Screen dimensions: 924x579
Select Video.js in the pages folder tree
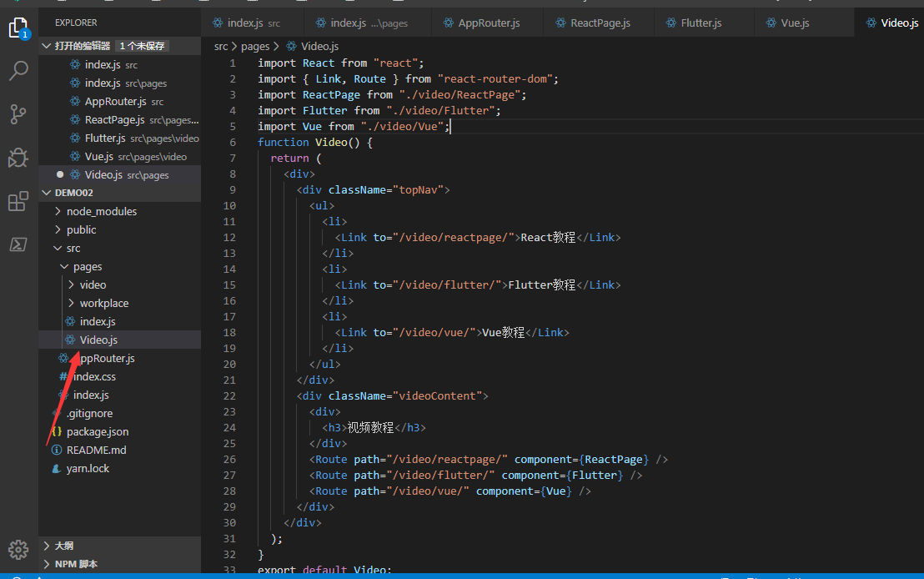click(x=119, y=340)
